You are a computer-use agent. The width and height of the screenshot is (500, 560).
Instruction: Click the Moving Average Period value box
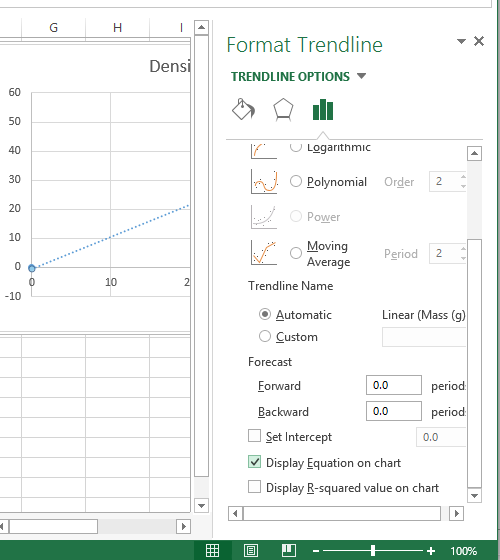click(448, 253)
